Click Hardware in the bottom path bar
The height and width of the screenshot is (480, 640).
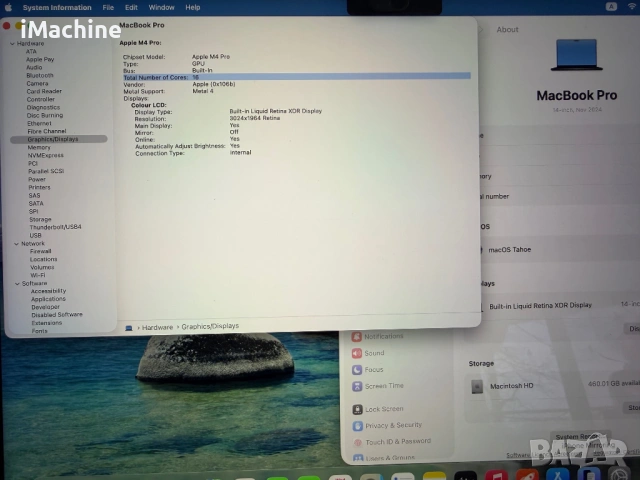[157, 326]
